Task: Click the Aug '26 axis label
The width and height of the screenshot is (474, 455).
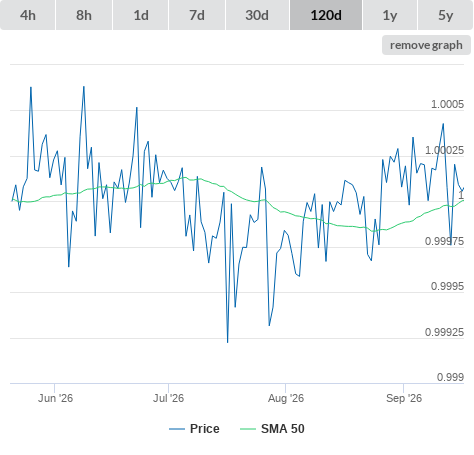Action: pos(286,398)
